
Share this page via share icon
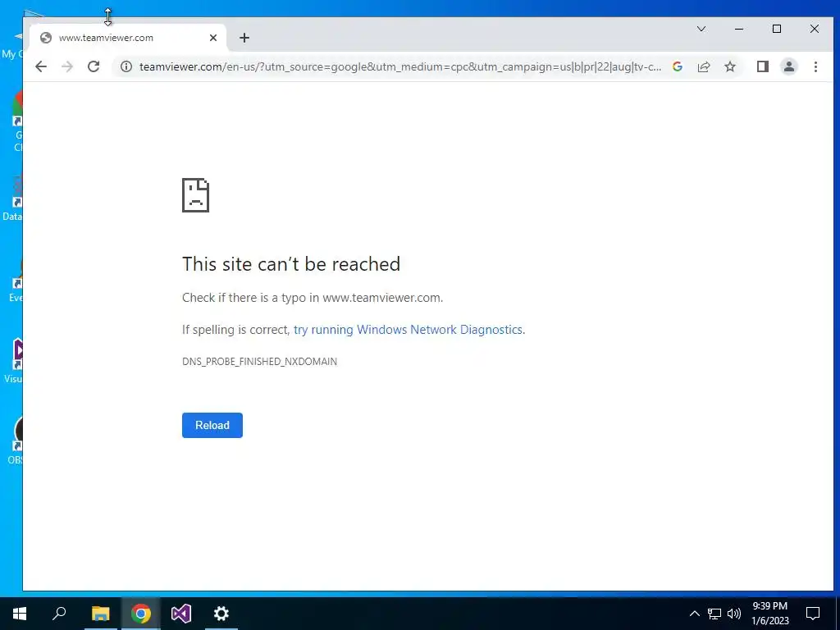pyautogui.click(x=703, y=66)
